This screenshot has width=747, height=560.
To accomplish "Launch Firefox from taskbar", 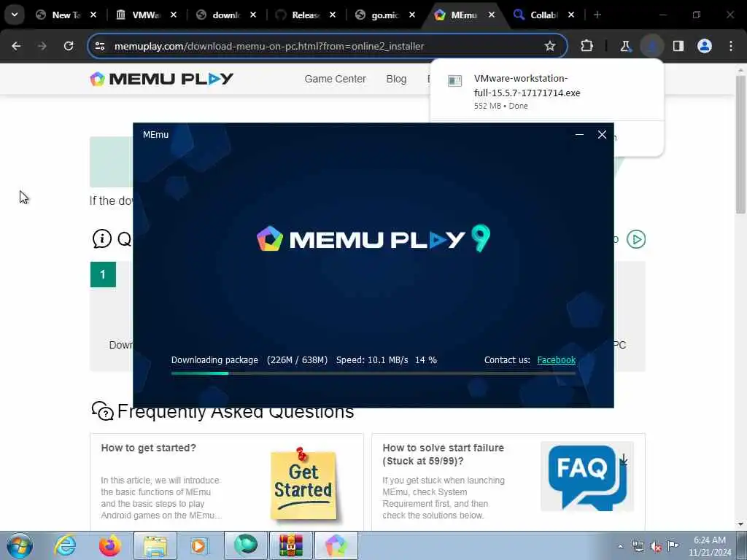I will click(x=110, y=545).
